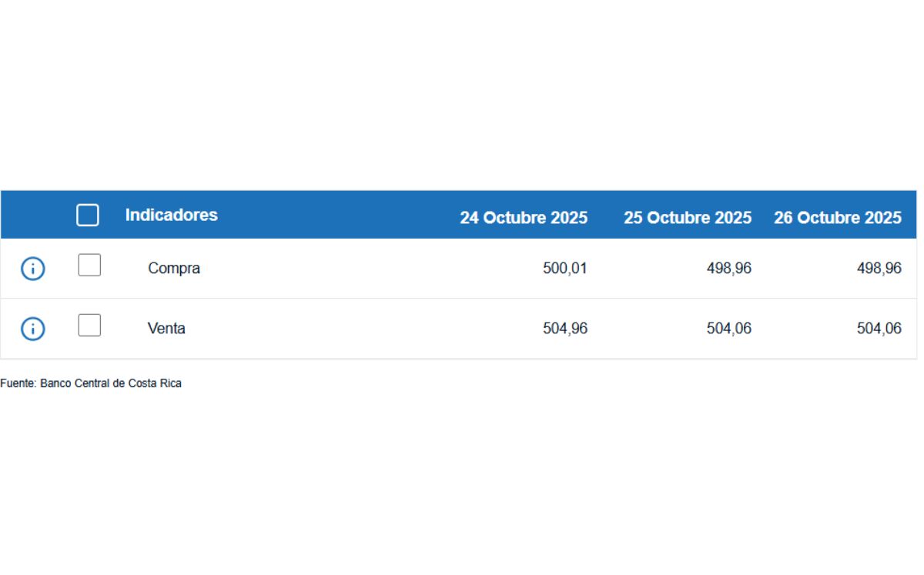Click the Venta indicator label
This screenshot has width=924, height=575.
pos(166,329)
